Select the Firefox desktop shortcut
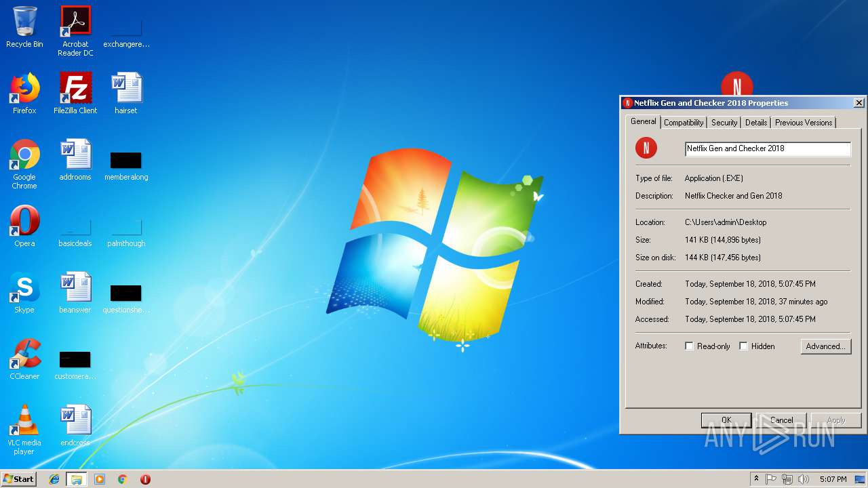Screen dimensions: 868x488 (x=24, y=94)
